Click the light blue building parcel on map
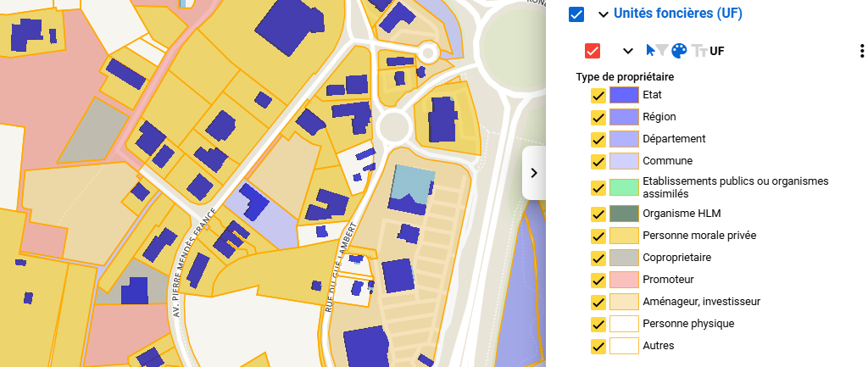The width and height of the screenshot is (868, 367). [412, 182]
